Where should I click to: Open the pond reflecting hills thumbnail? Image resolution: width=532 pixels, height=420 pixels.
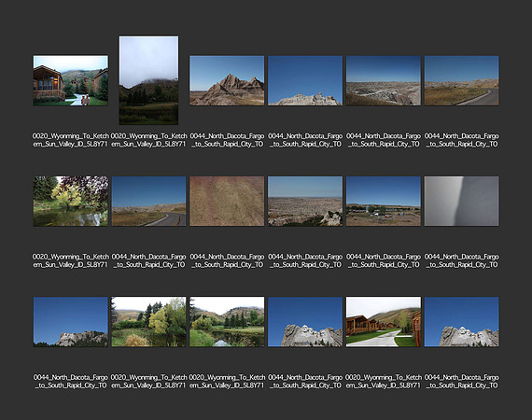tap(227, 322)
